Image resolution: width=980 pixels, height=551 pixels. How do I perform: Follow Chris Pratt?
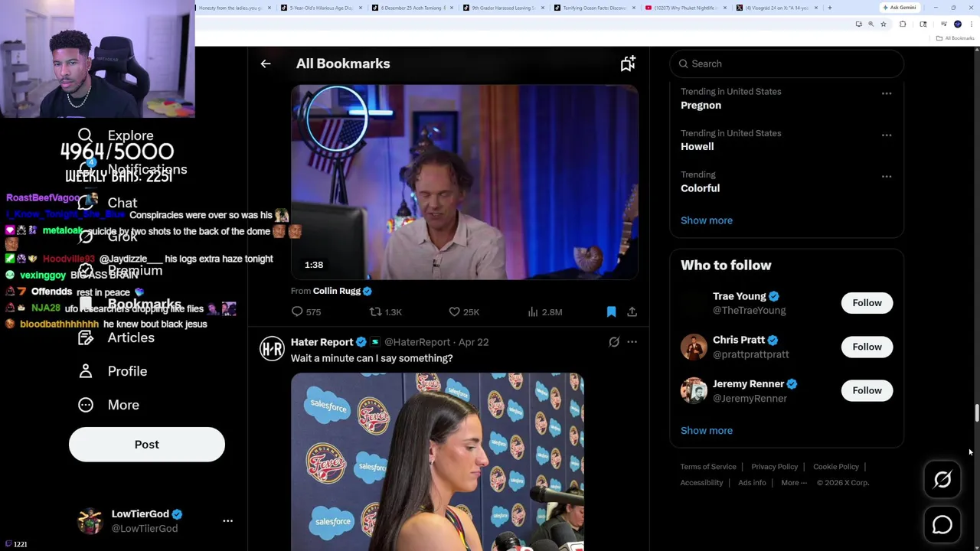867,347
